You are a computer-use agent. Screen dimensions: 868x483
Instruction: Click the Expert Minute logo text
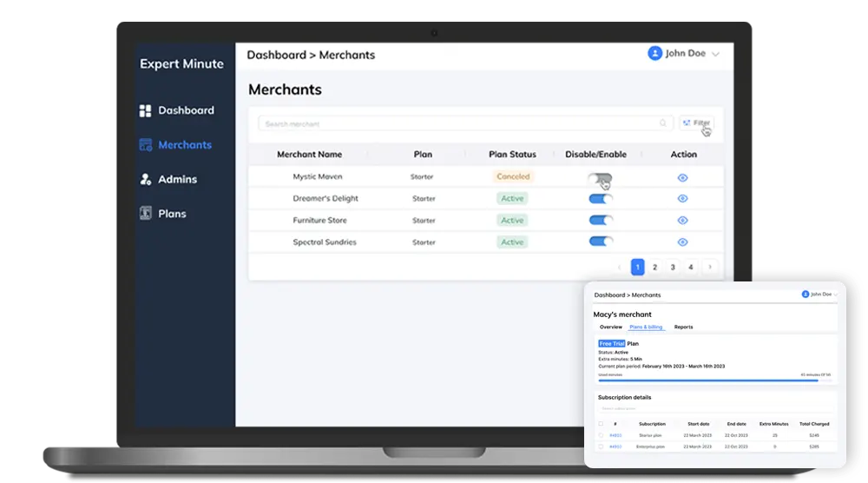click(181, 63)
